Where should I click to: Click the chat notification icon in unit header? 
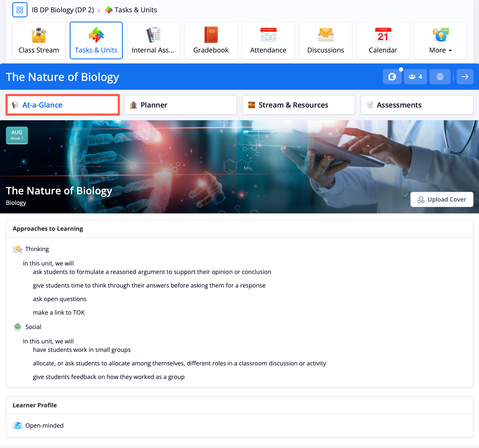392,77
